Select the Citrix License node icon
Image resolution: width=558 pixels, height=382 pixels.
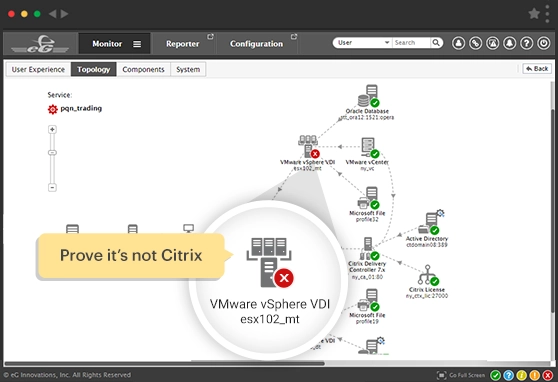[428, 275]
